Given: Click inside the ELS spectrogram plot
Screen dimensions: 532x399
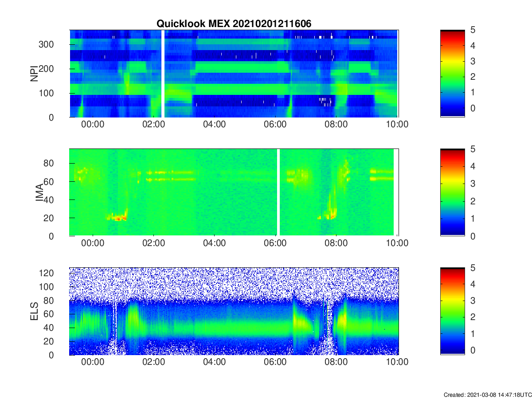Looking at the screenshot, I should click(234, 311).
